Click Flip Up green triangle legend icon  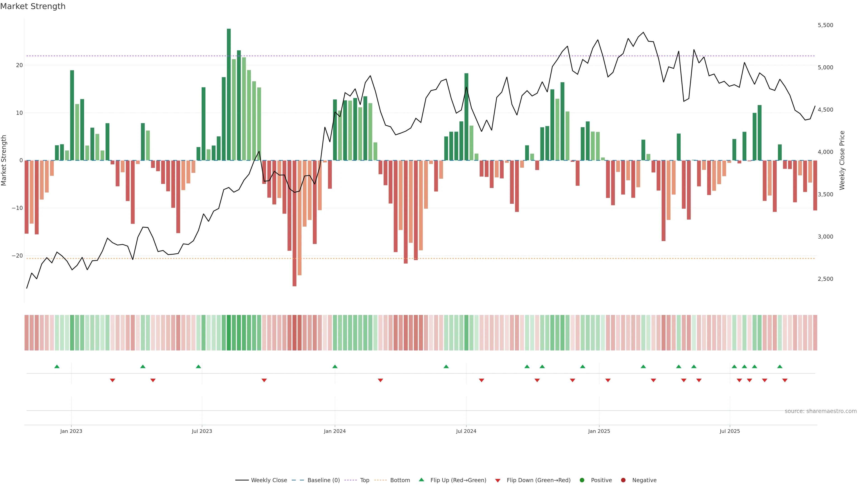tap(421, 480)
